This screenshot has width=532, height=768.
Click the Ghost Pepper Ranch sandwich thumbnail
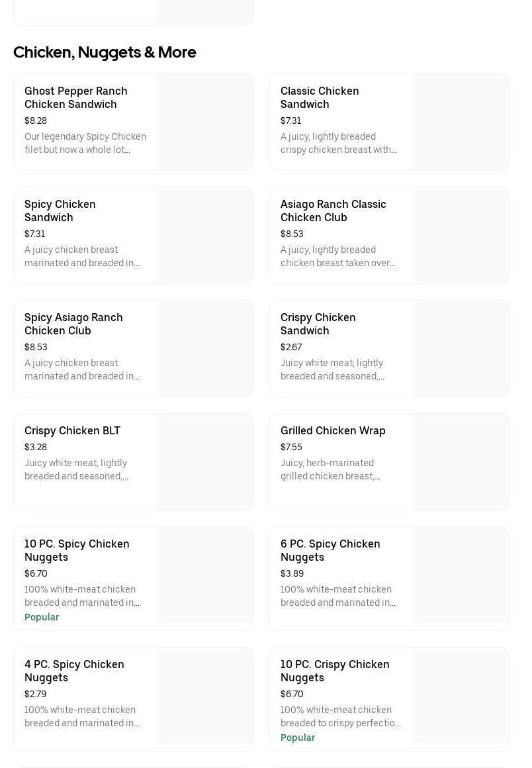tap(204, 122)
